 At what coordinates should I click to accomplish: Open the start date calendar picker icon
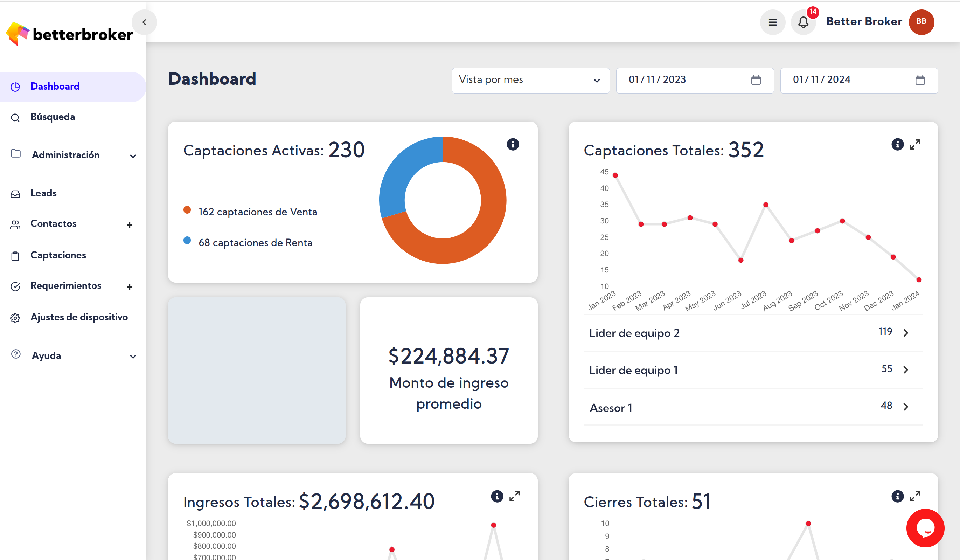pos(756,80)
